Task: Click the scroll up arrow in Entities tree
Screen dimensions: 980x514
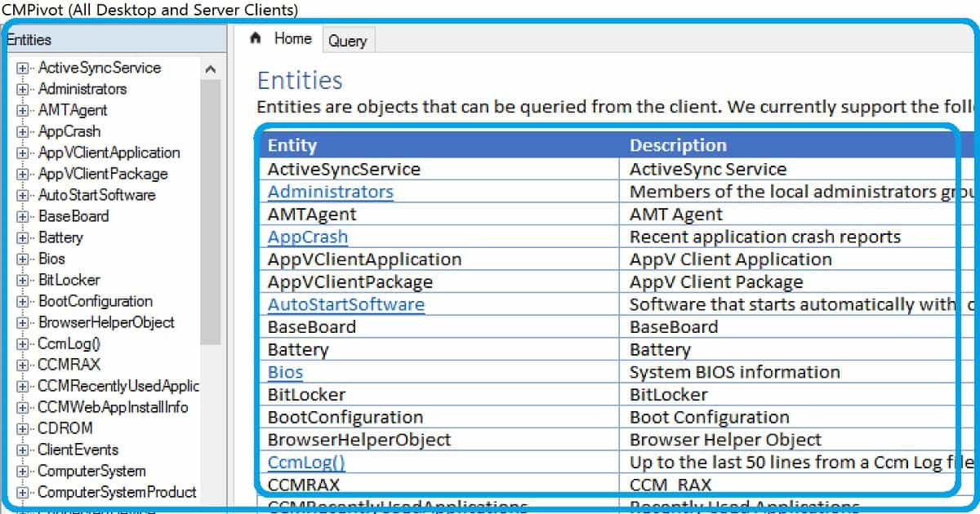Action: 211,69
